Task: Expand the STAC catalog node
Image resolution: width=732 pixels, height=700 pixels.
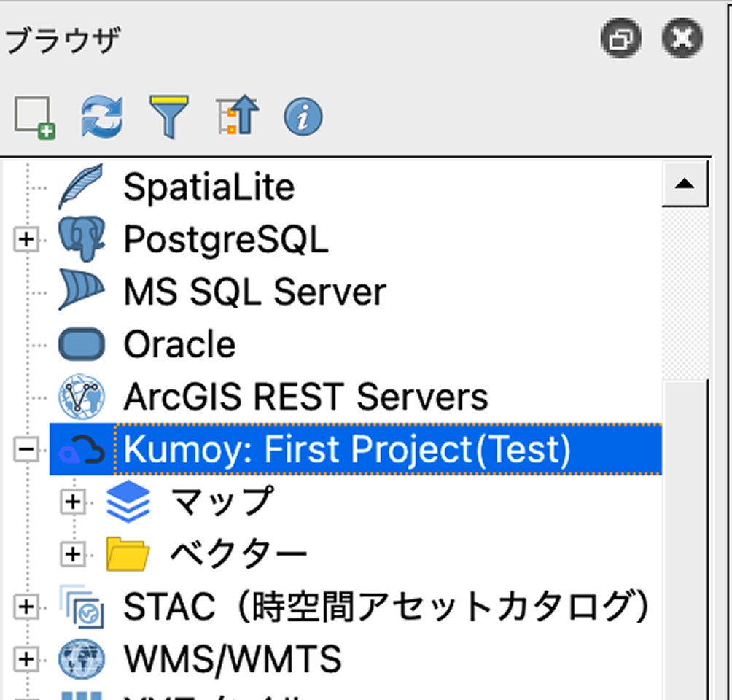Action: (26, 606)
